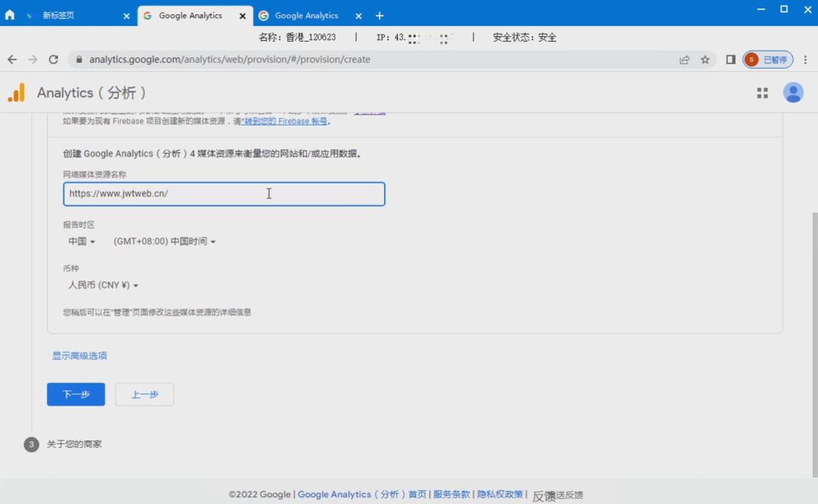The image size is (818, 504).
Task: Open the browser side panel icon
Action: [x=731, y=60]
